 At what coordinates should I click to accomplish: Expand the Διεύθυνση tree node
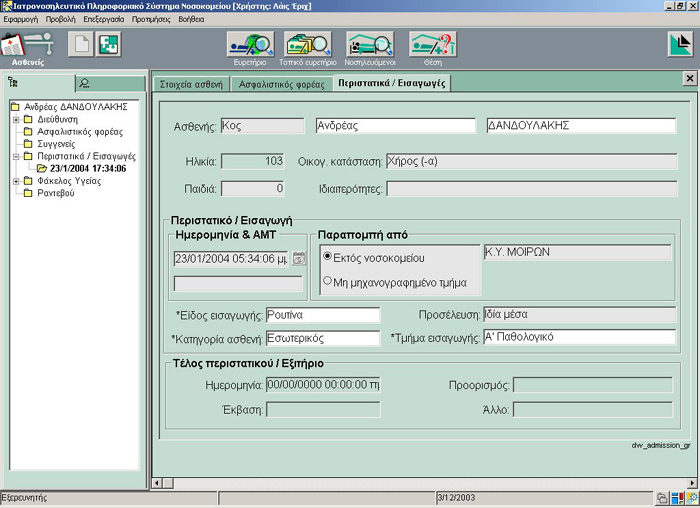tap(16, 119)
